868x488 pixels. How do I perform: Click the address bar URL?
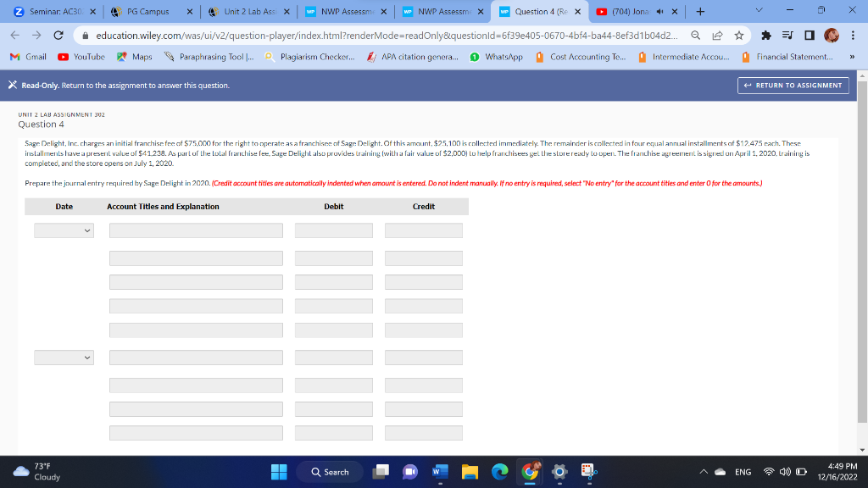[386, 36]
